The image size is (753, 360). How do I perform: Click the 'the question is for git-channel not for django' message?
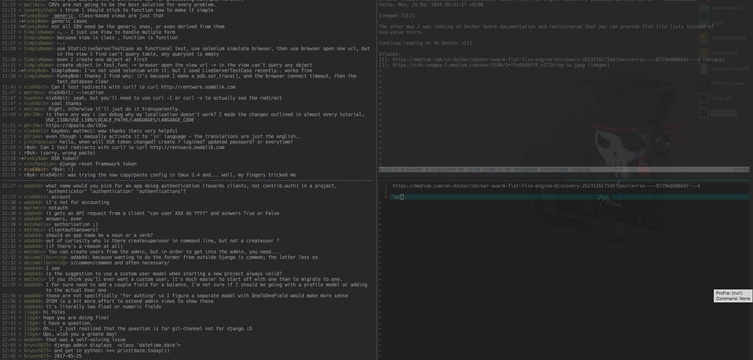point(147,329)
